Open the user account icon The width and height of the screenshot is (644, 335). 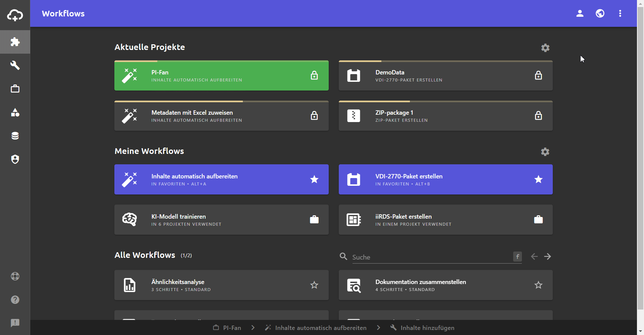coord(580,13)
